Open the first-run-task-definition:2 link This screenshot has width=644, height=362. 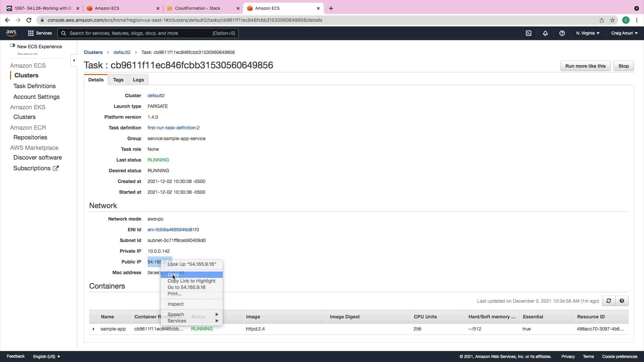(x=173, y=128)
